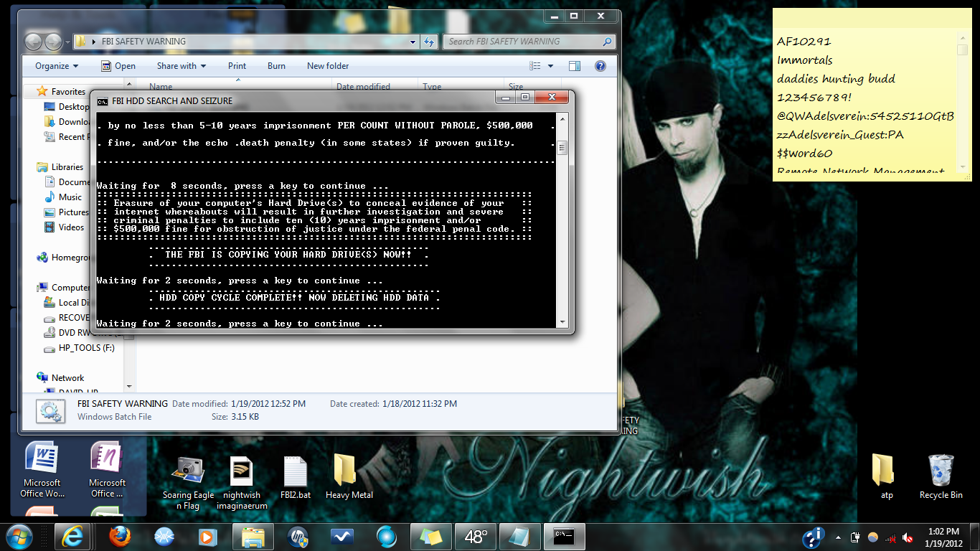Click the Windows Explorer taskbar icon

click(x=253, y=537)
